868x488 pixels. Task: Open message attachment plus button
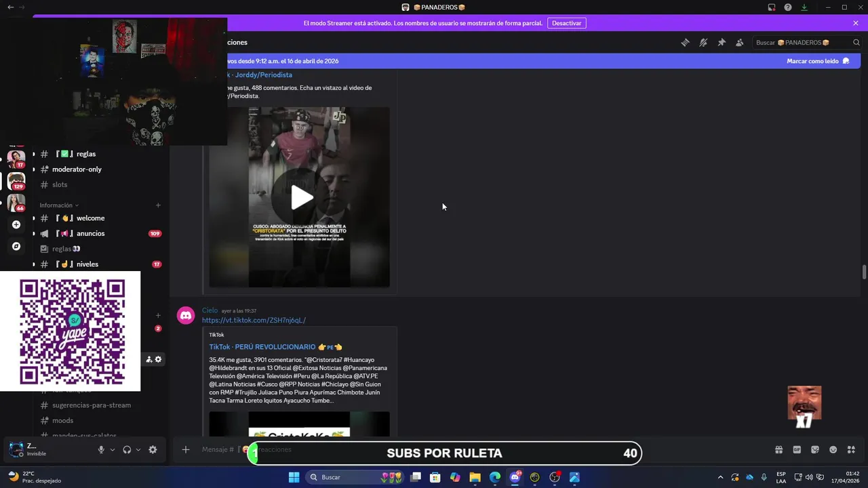(x=186, y=449)
